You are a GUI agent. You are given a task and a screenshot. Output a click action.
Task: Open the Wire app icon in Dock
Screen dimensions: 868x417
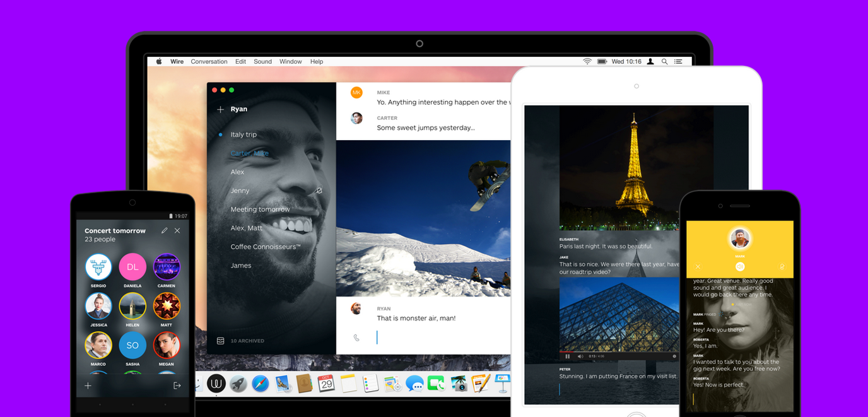(x=216, y=383)
